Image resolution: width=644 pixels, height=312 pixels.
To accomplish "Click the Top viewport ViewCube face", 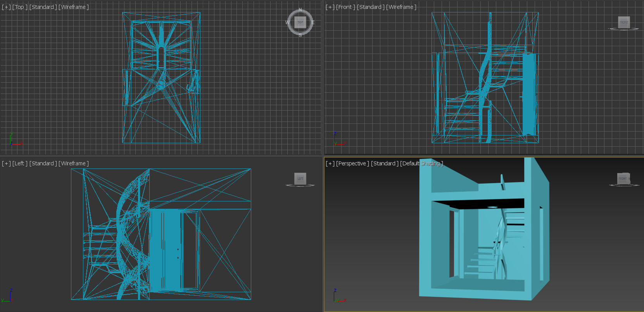I will click(300, 22).
